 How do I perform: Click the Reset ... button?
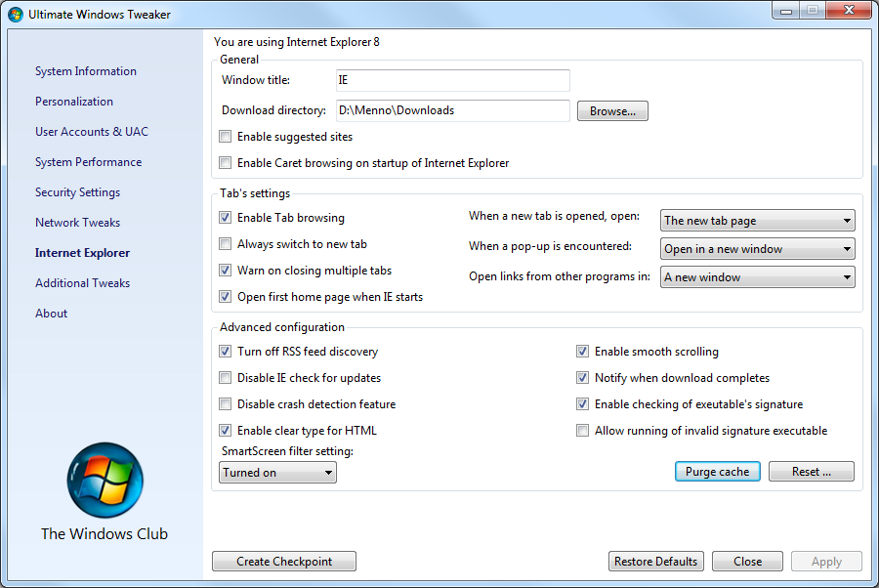[812, 472]
